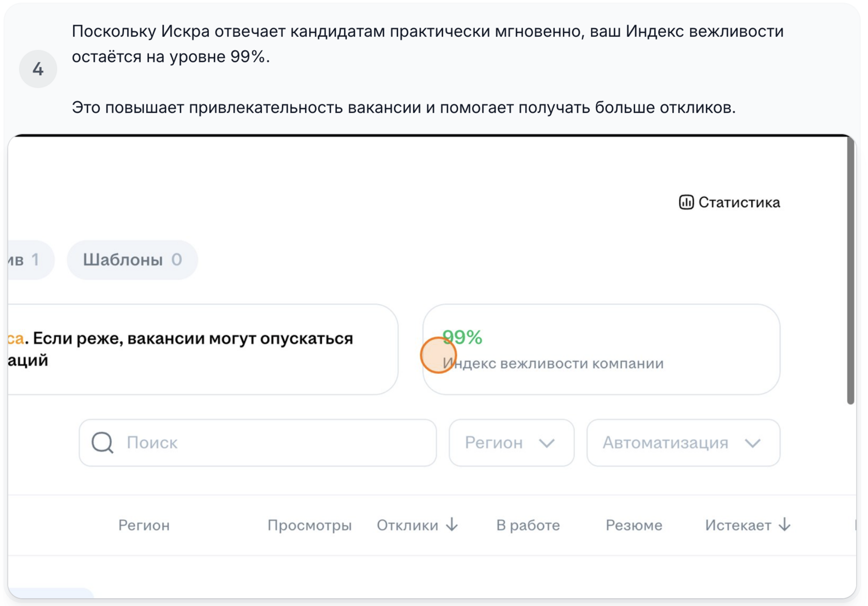Expand the Автоматизация dropdown

pyautogui.click(x=683, y=443)
